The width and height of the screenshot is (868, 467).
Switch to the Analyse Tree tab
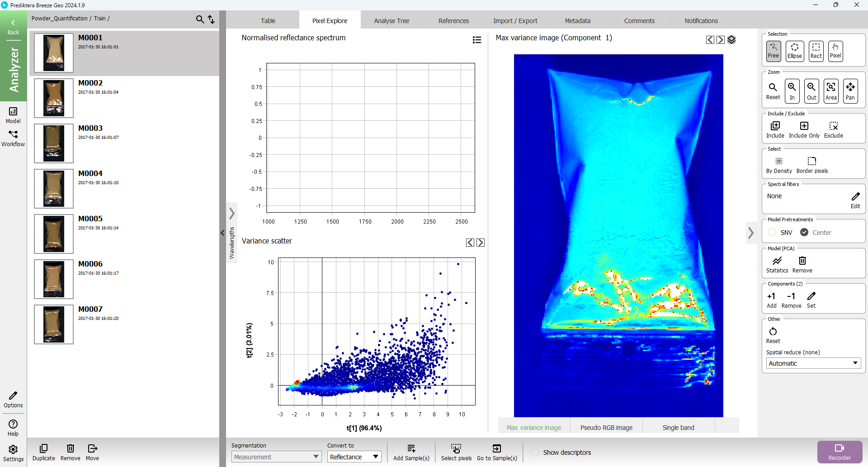[x=392, y=21]
